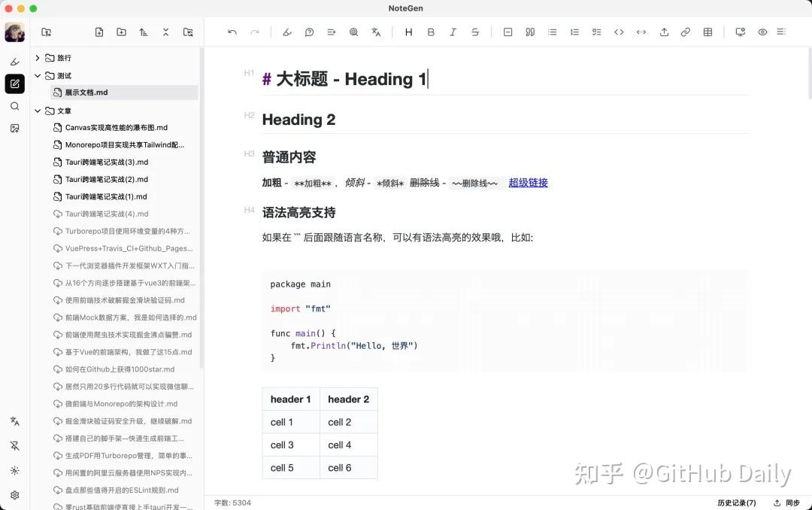Click the sort icon in file panel
This screenshot has width=812, height=510.
[144, 32]
